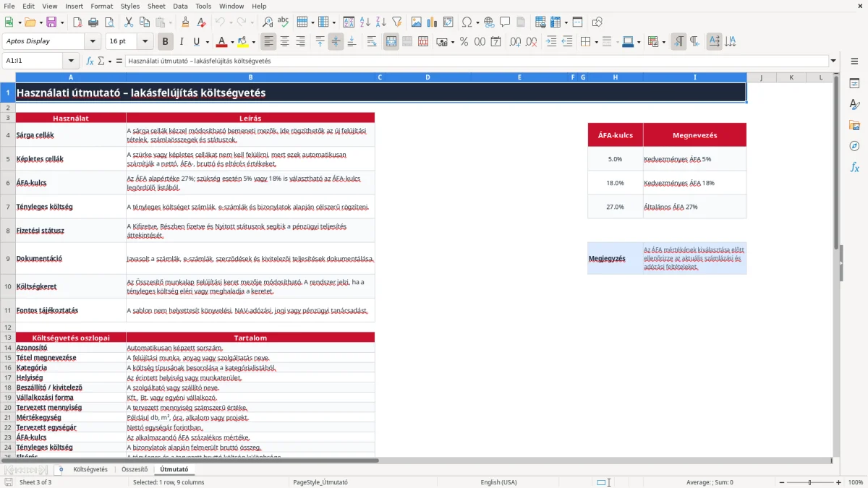
Task: Switch to the Költségvetés sheet tab
Action: 90,469
